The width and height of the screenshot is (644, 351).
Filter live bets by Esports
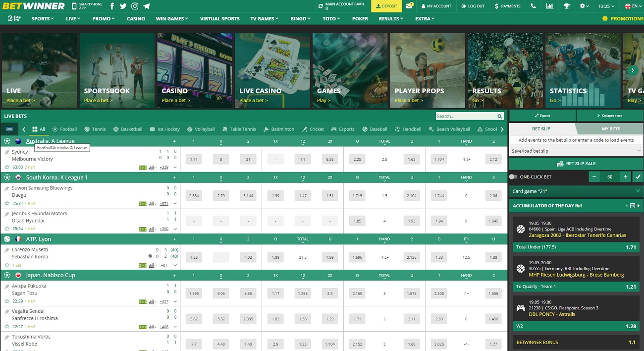click(x=343, y=129)
